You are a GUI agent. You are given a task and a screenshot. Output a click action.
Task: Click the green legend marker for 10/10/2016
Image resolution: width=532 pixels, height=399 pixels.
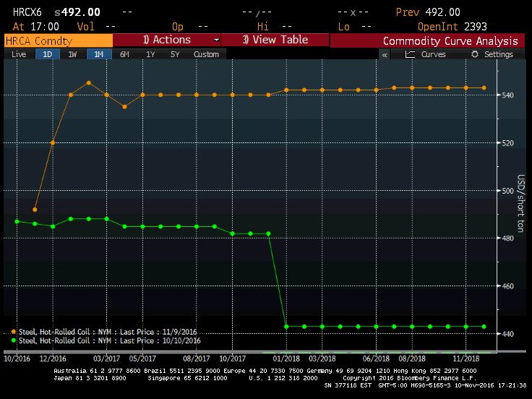tap(13, 340)
